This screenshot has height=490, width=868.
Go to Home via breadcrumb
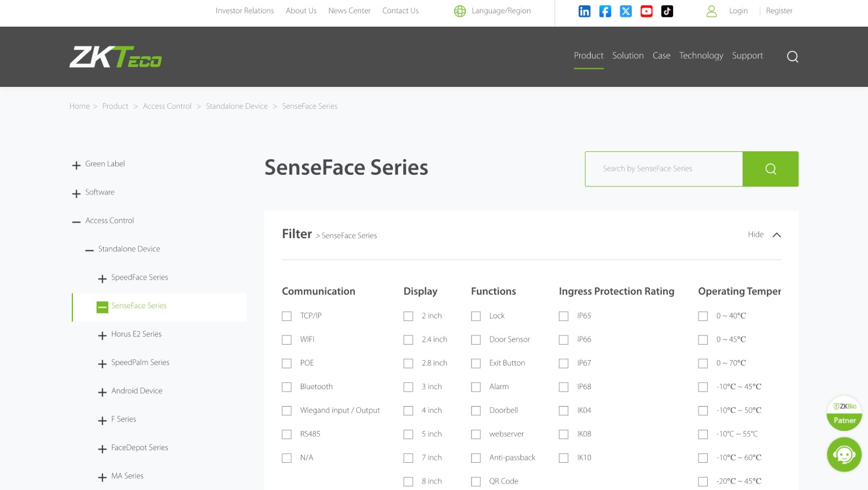pyautogui.click(x=80, y=107)
